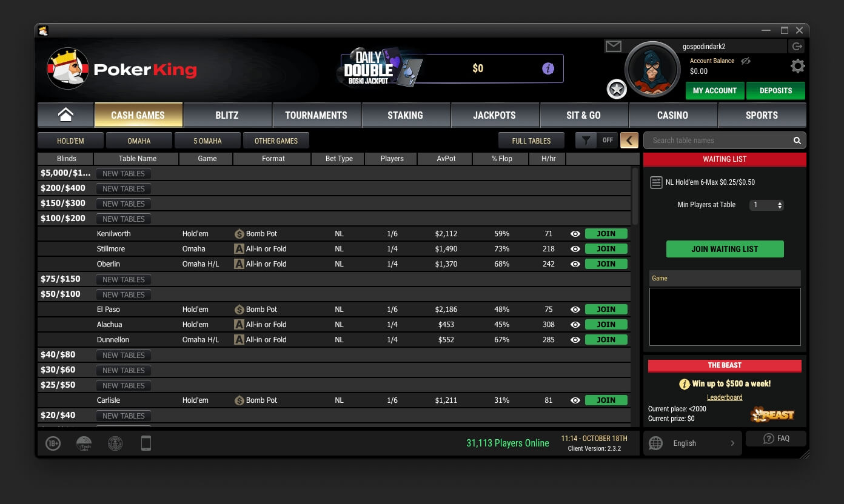Click the table list vertical scrollbar

coord(635,196)
